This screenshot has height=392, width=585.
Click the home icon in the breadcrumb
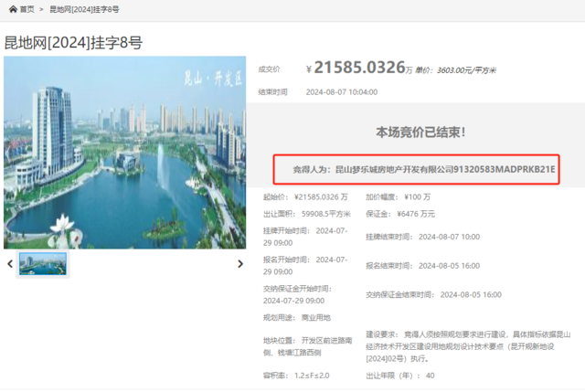(12, 9)
